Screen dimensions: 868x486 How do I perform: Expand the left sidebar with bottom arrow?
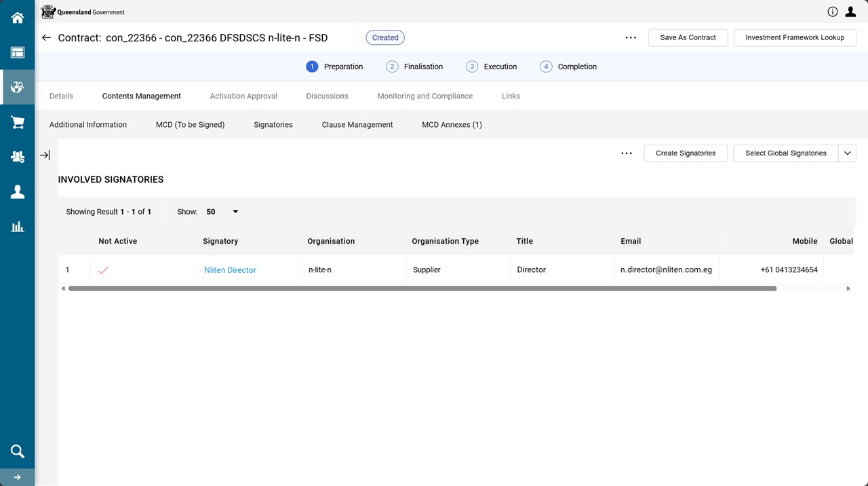18,477
